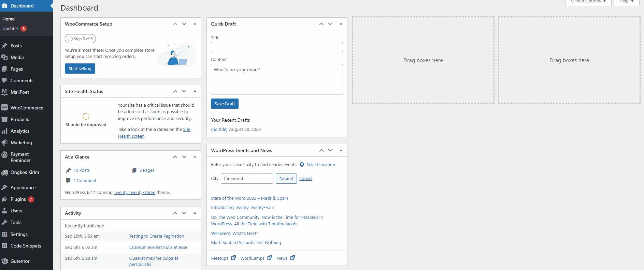Open the Appearance menu label
The height and width of the screenshot is (270, 644).
(23, 187)
